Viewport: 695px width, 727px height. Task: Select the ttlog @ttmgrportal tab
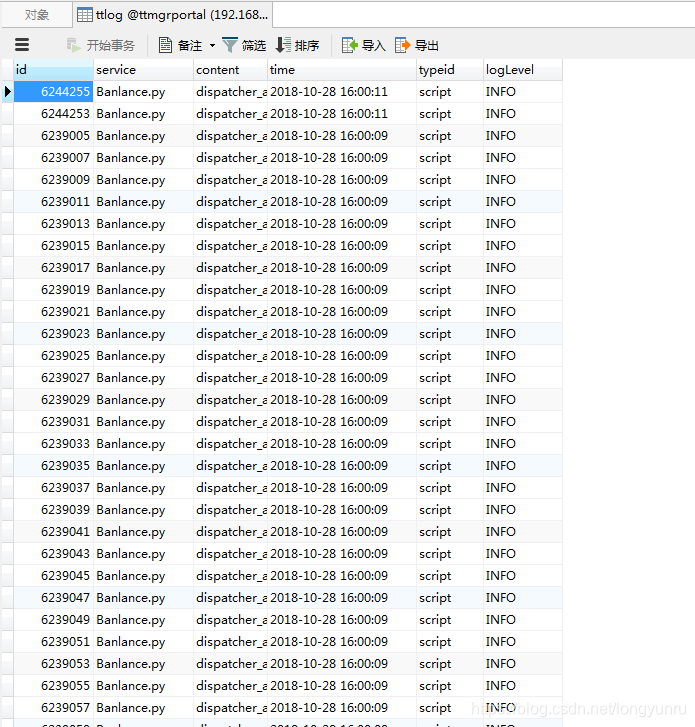[x=173, y=15]
